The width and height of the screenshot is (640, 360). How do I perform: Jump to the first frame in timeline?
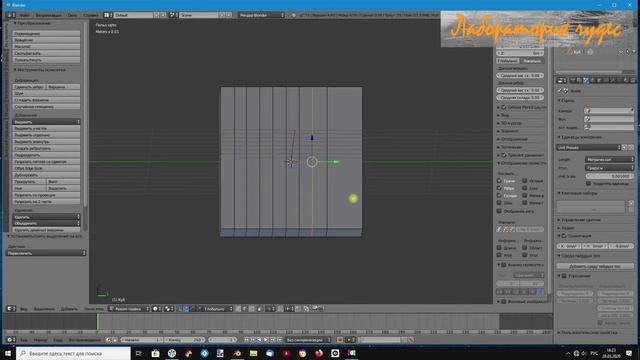(246, 340)
